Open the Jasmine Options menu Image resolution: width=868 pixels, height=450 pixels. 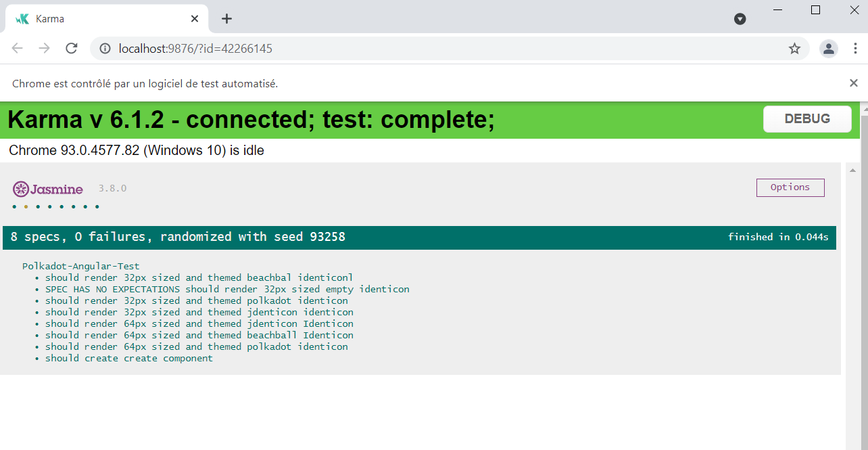pos(790,187)
